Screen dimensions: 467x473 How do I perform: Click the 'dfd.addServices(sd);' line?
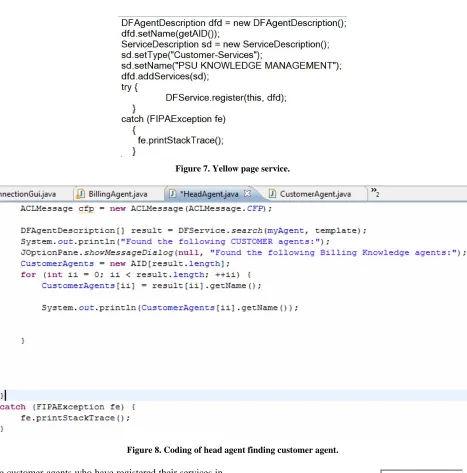165,76
